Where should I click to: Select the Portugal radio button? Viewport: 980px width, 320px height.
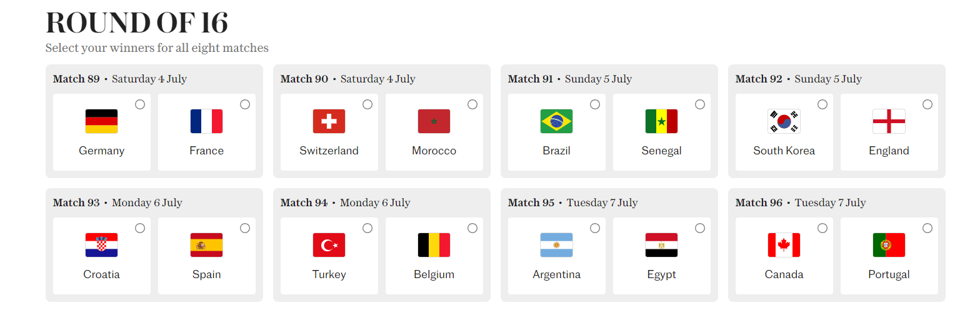[x=927, y=228]
